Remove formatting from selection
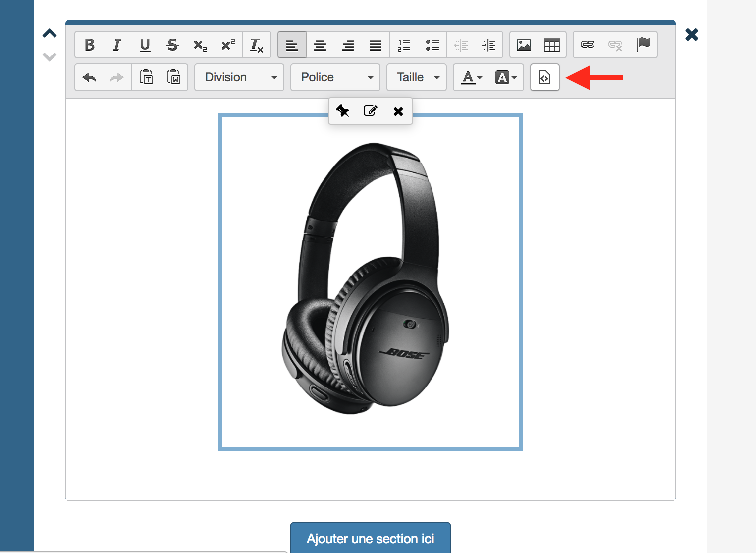The width and height of the screenshot is (756, 553). [x=256, y=45]
